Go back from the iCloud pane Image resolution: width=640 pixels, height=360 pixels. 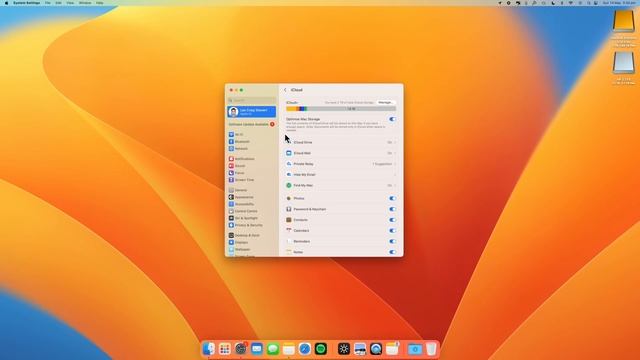pyautogui.click(x=285, y=90)
